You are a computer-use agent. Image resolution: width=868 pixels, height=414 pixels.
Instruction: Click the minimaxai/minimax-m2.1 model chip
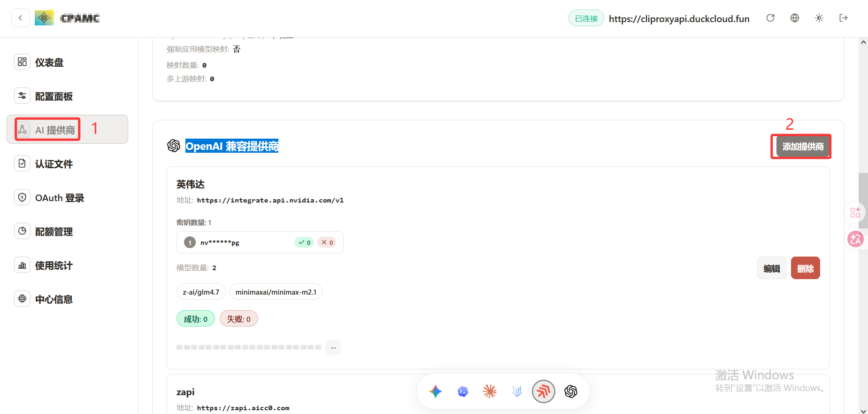[x=276, y=292]
